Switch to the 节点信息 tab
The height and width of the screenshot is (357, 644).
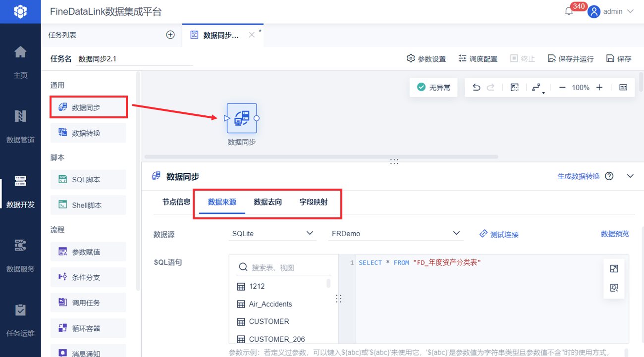tap(176, 202)
